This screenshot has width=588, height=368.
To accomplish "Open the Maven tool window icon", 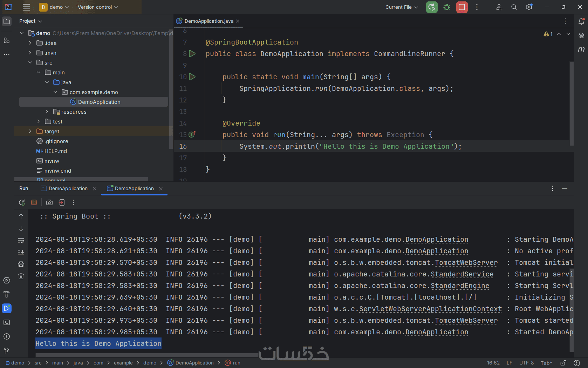I will (x=581, y=49).
